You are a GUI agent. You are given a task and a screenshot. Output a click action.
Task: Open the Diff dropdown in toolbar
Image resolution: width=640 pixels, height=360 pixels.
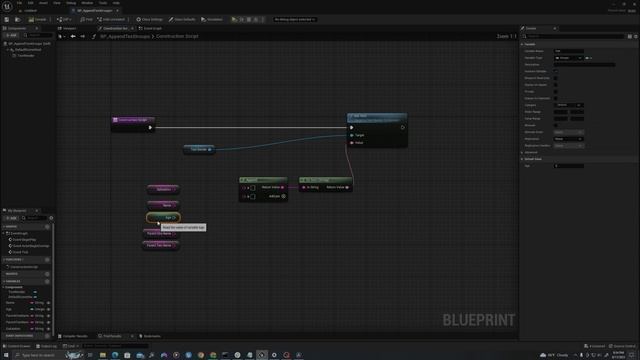(x=64, y=19)
